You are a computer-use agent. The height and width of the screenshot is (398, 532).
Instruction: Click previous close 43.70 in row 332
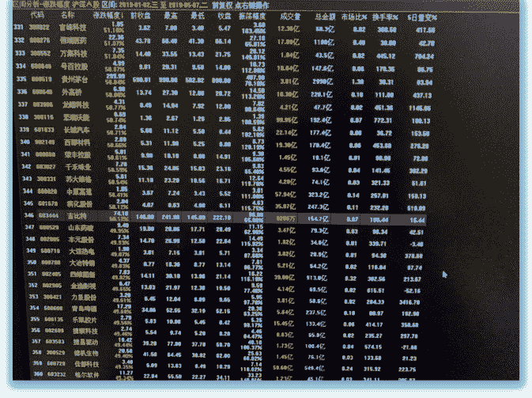coord(143,41)
